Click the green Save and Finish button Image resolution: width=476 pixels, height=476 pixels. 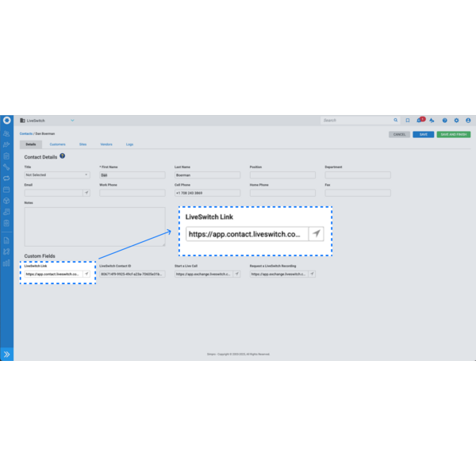[454, 135]
